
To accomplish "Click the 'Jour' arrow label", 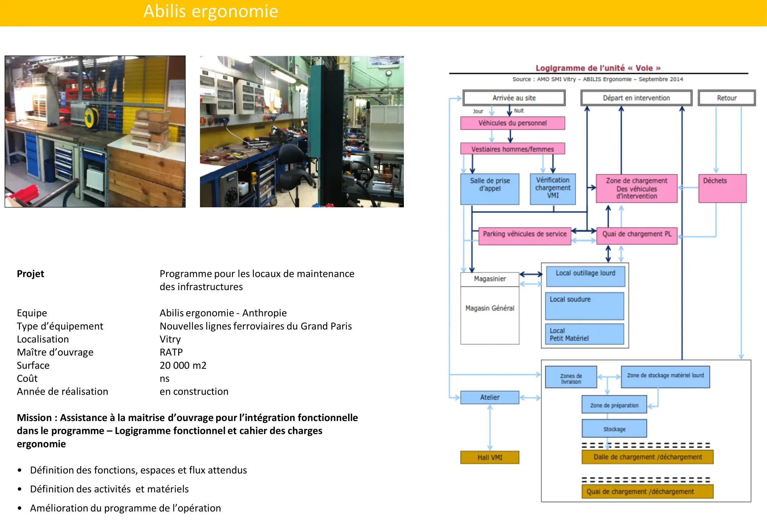I will 478,111.
